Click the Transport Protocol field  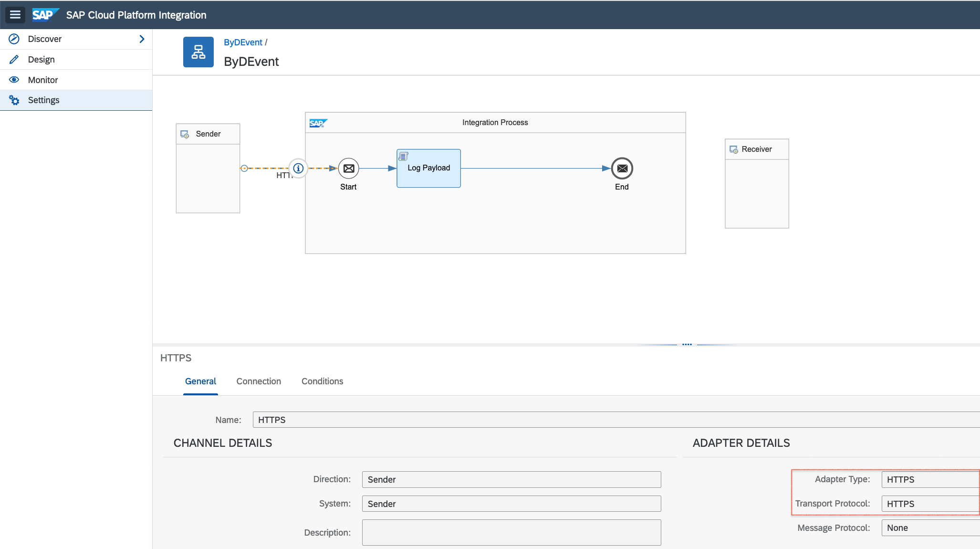930,504
